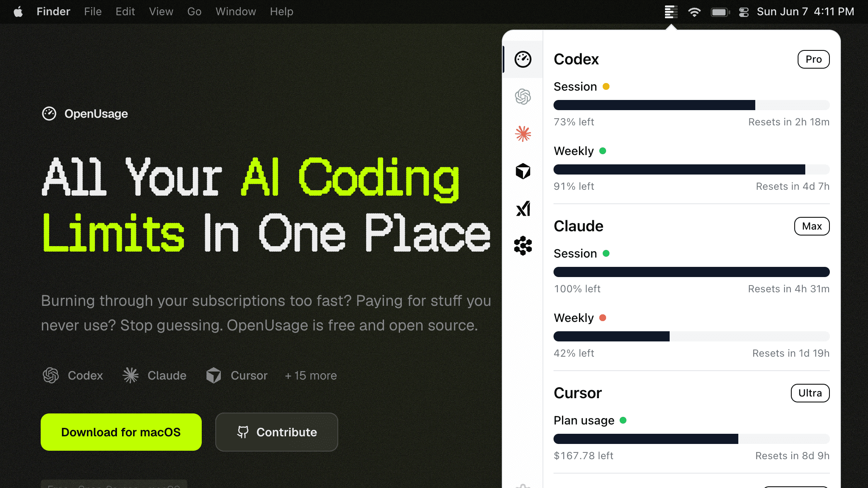This screenshot has height=488, width=868.
Task: Click the '+ 15 more' providers text
Action: (311, 376)
